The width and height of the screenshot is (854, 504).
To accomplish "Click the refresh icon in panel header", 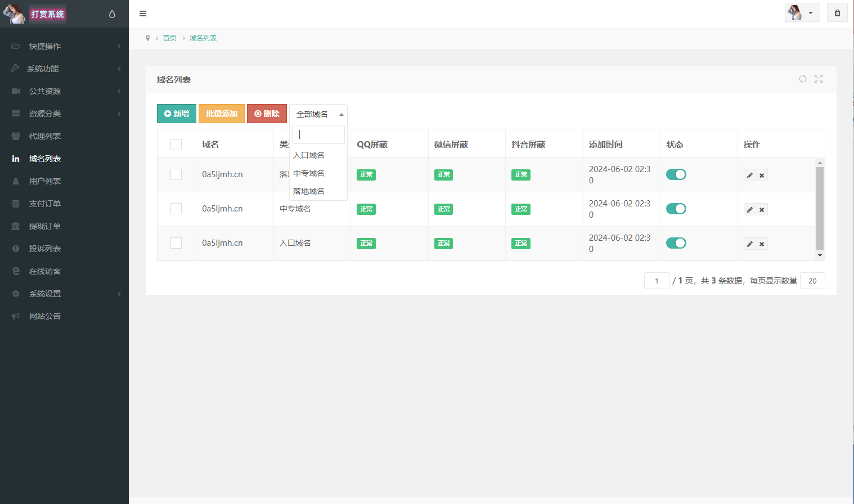I will click(803, 79).
